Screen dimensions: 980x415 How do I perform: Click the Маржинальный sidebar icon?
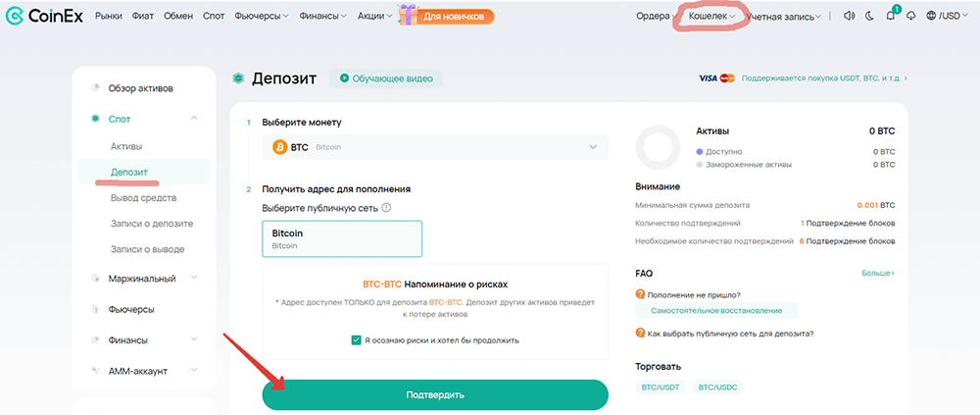[x=95, y=278]
